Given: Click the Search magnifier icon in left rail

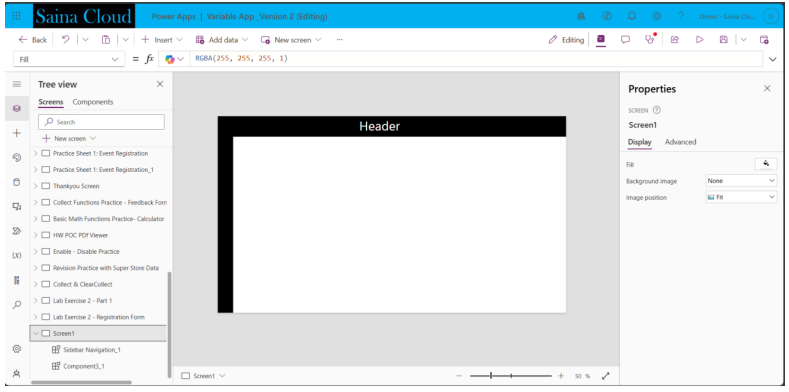Looking at the screenshot, I should click(x=17, y=304).
